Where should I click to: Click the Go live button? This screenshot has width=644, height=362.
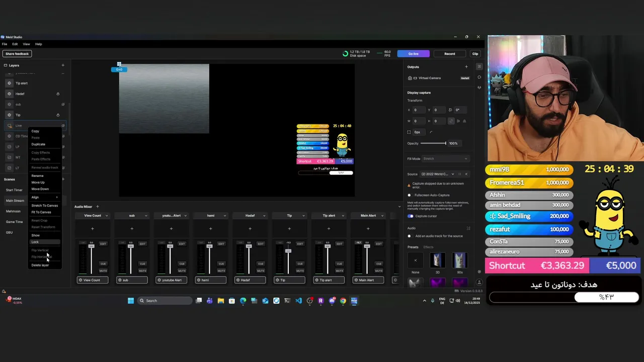tap(413, 54)
